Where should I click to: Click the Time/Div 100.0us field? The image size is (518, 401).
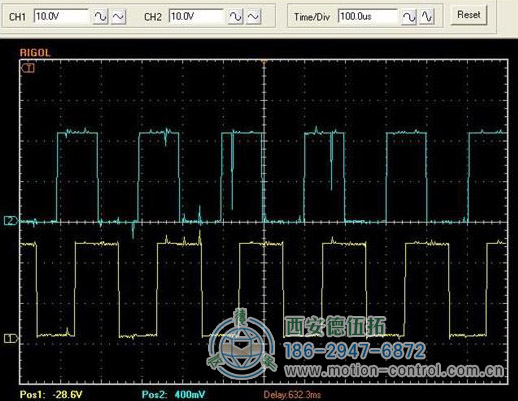(x=368, y=16)
